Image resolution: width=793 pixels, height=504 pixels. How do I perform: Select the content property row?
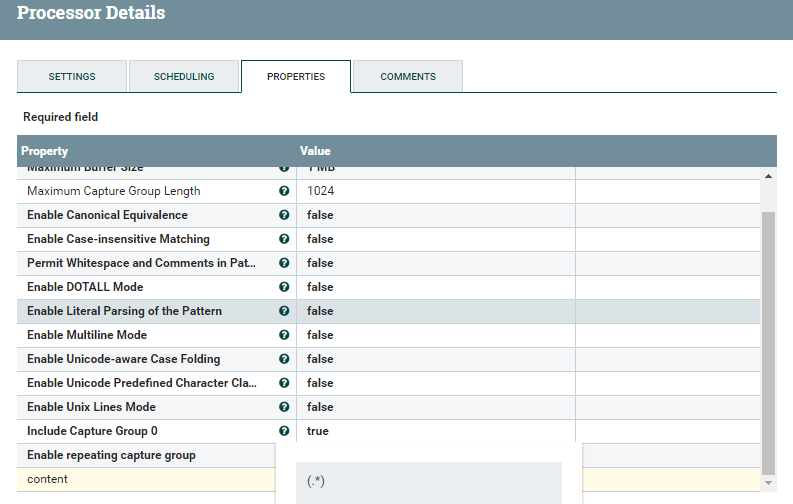[x=140, y=479]
